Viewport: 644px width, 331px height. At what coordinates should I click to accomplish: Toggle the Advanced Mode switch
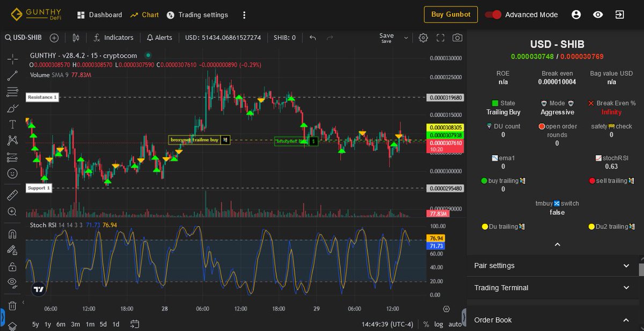493,15
